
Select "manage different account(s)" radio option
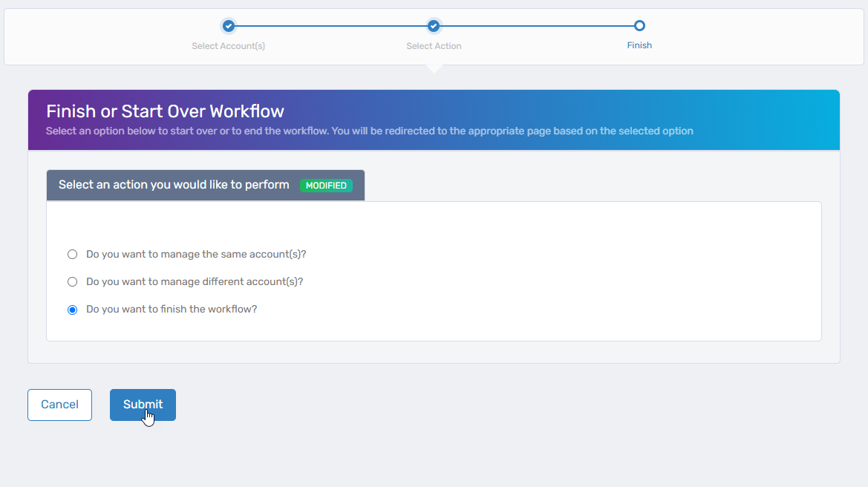[x=72, y=281]
